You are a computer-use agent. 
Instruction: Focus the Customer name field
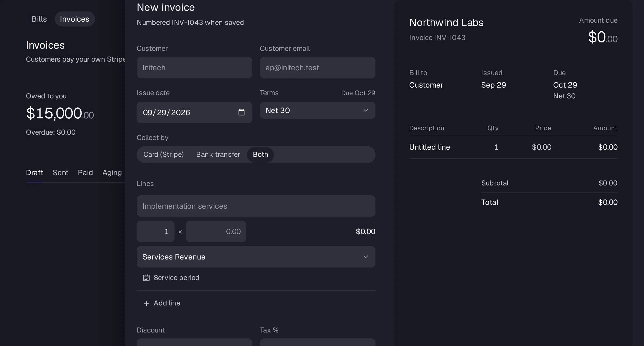tap(194, 68)
